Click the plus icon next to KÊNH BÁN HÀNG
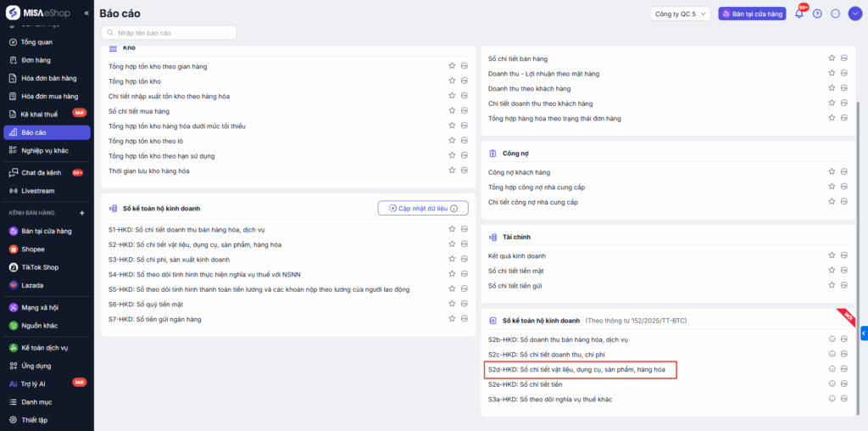Viewport: 868px width, 431px height. point(82,213)
